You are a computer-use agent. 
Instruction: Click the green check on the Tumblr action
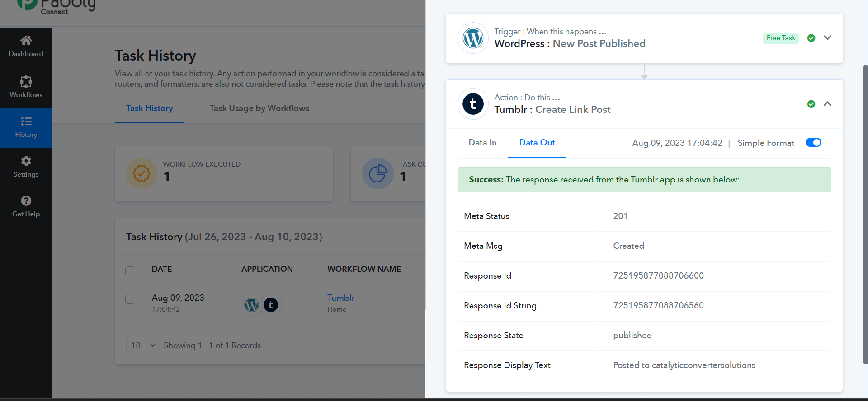811,104
